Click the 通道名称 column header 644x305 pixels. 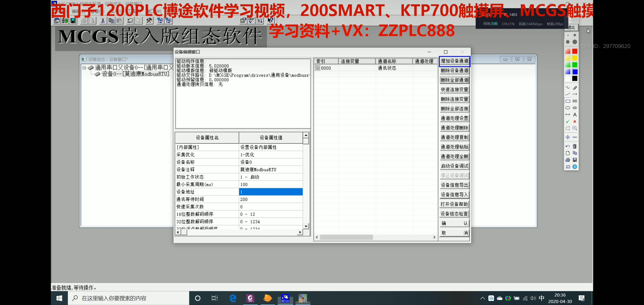coord(394,61)
